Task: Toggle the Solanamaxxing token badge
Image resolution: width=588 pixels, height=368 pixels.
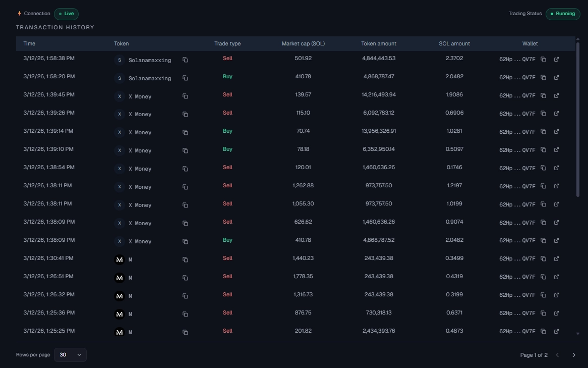Action: pyautogui.click(x=119, y=60)
